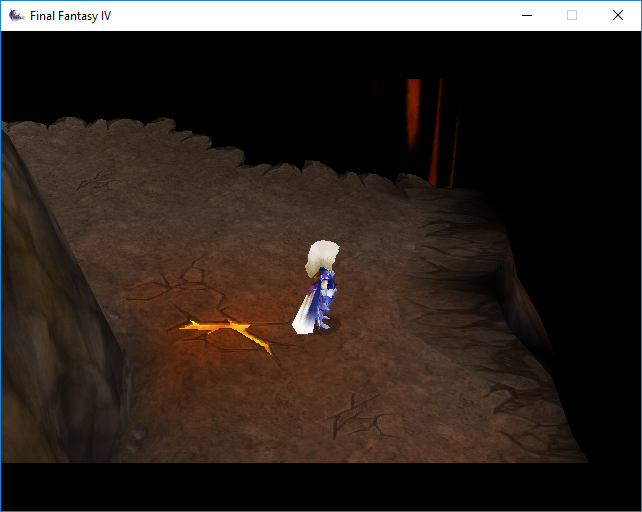Click the disabled maximize button
Screen dimensions: 642x512
point(572,16)
